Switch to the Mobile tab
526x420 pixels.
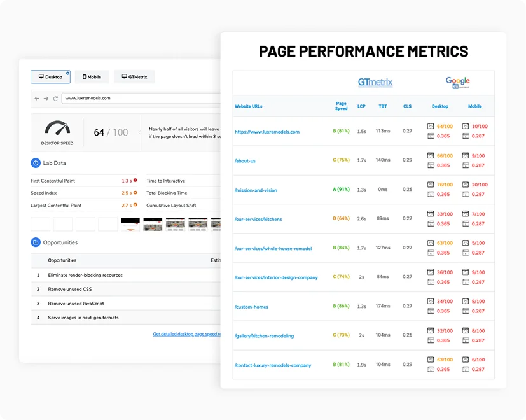[x=92, y=77]
